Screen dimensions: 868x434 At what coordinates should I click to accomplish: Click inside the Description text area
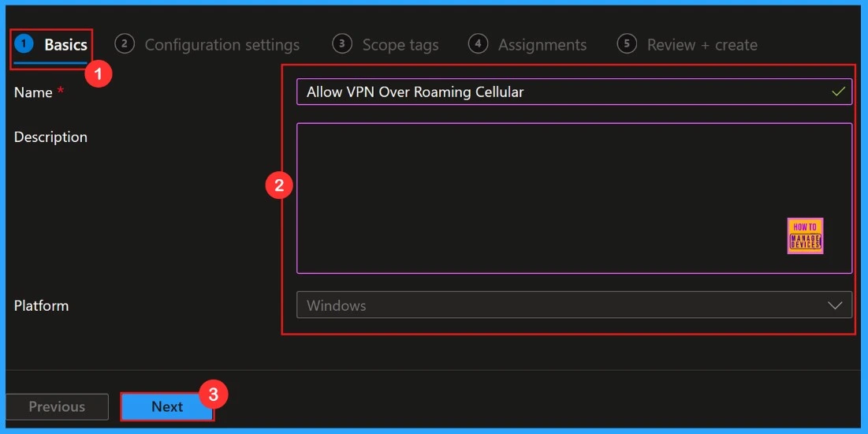pos(574,198)
